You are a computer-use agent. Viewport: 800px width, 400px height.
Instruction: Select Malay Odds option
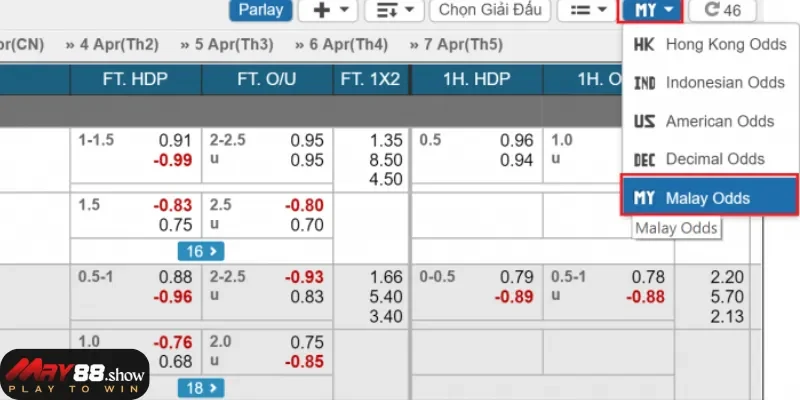709,195
